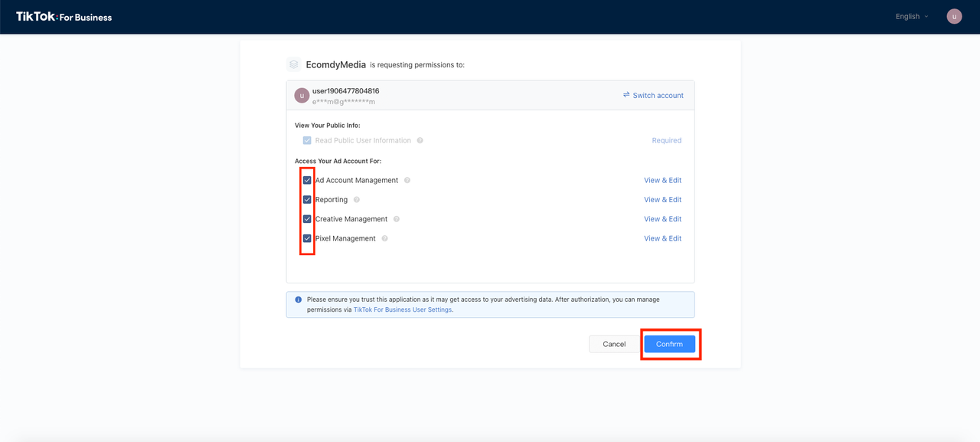Uncheck Ad Account Management permission
This screenshot has height=442, width=980.
307,180
